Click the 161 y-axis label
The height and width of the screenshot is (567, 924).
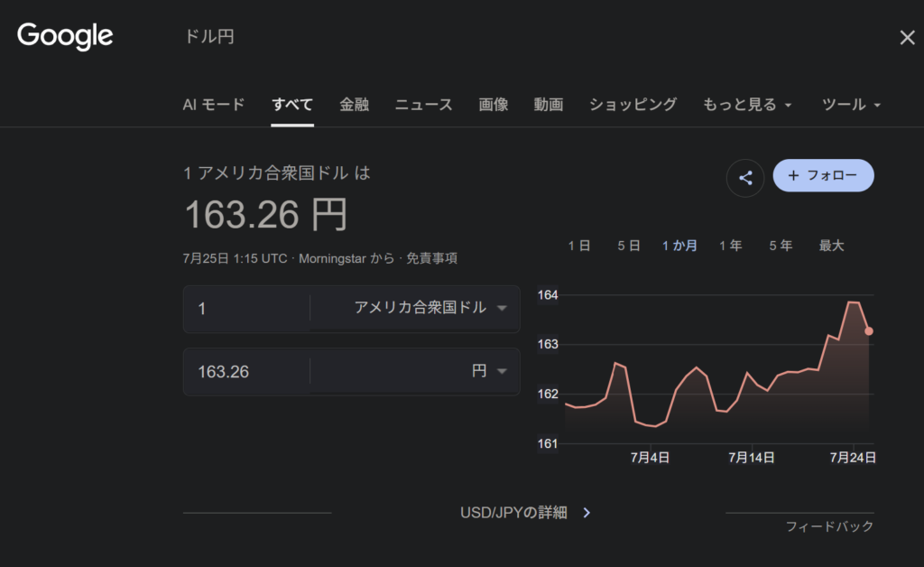coord(548,443)
